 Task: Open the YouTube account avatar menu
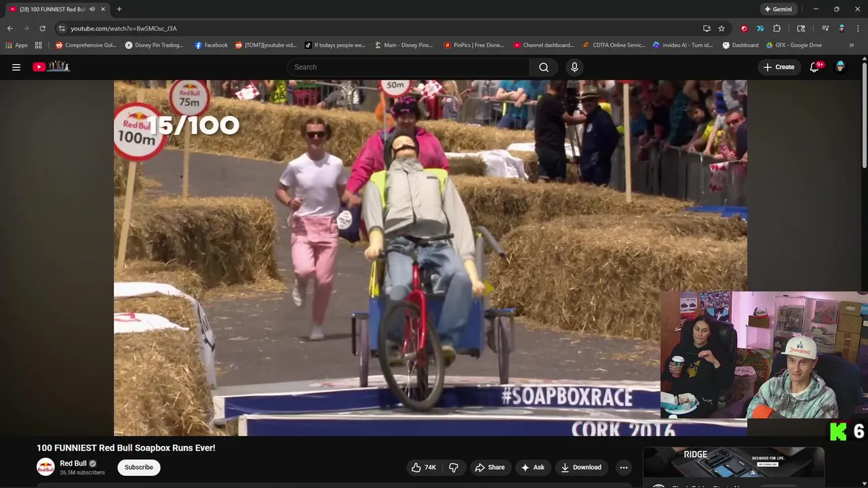tap(840, 67)
